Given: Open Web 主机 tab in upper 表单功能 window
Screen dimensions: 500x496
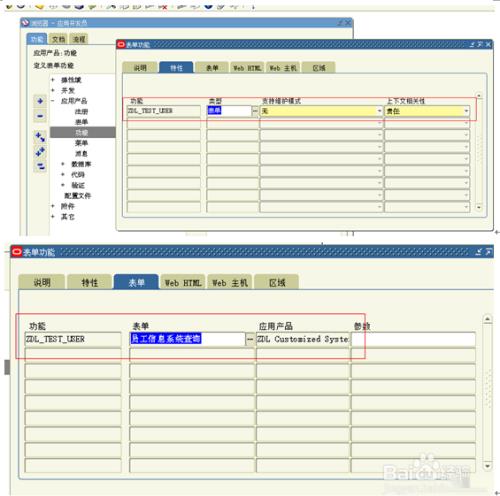Looking at the screenshot, I should click(x=283, y=68).
